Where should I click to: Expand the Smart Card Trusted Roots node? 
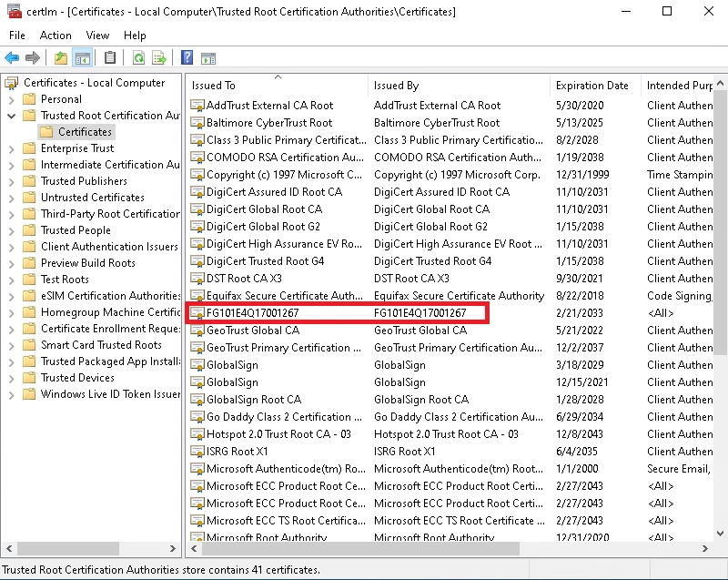click(x=12, y=345)
